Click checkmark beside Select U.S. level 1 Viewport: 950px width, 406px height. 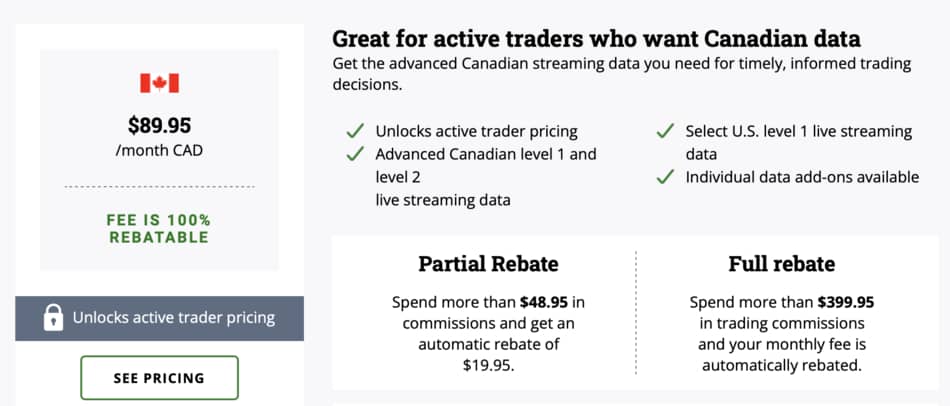(665, 131)
